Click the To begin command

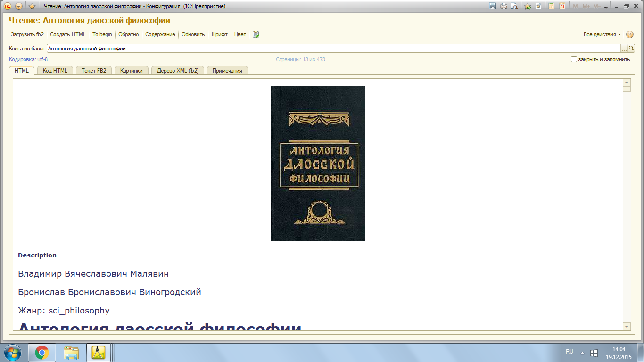click(x=102, y=34)
